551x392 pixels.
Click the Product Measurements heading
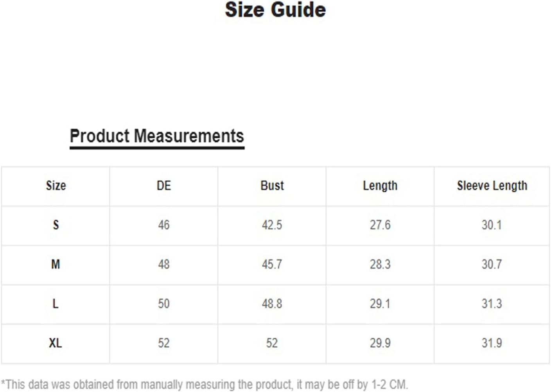coord(157,136)
